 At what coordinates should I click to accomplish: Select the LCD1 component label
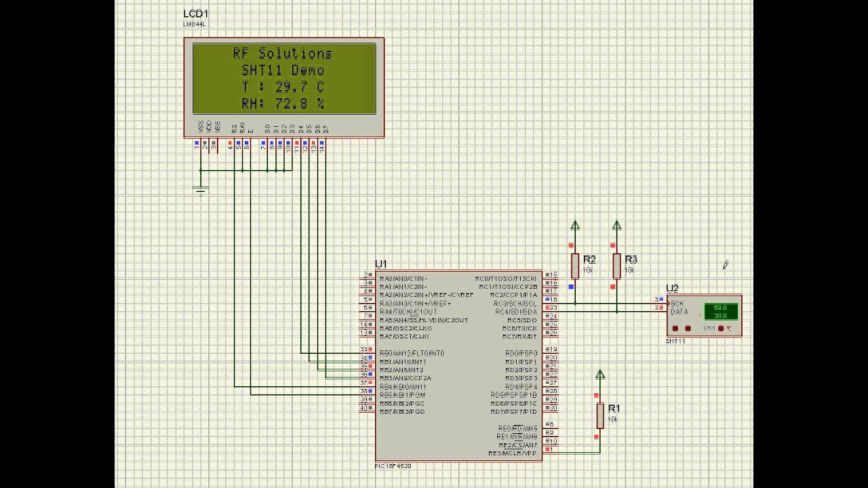click(196, 14)
